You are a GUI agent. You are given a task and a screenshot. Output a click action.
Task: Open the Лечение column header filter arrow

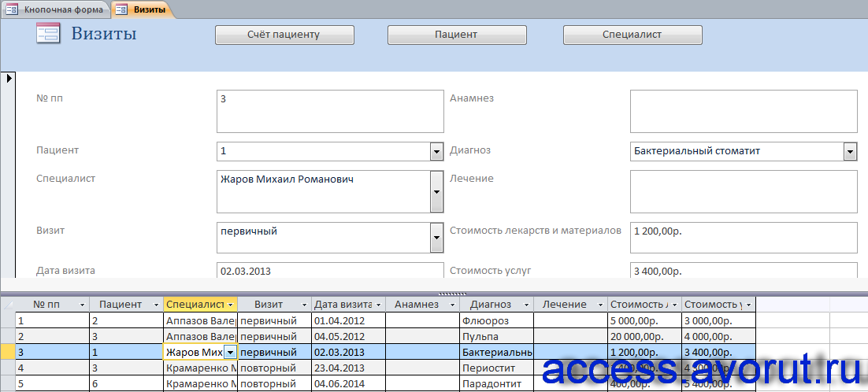601,305
